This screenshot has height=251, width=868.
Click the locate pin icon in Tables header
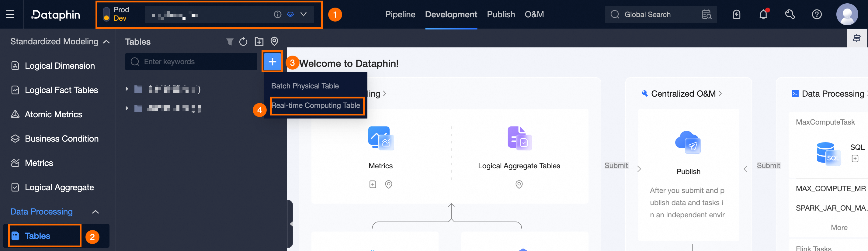pyautogui.click(x=274, y=41)
